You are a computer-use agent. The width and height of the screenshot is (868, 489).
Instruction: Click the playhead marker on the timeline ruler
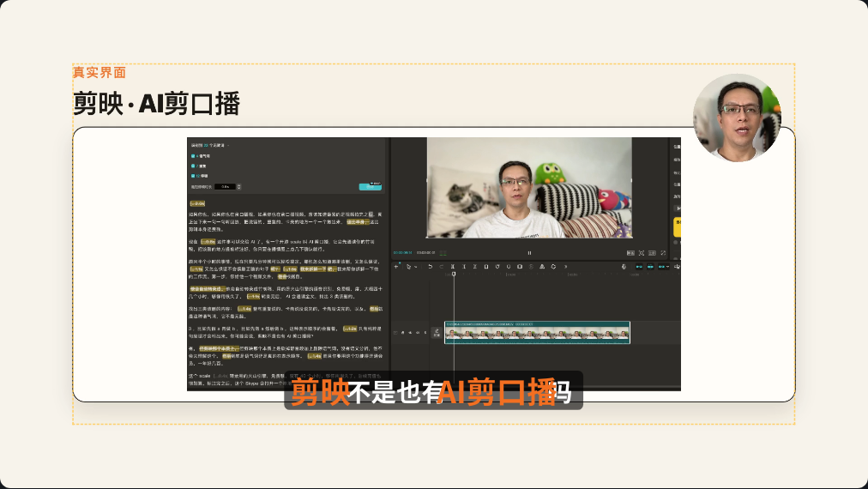point(454,274)
